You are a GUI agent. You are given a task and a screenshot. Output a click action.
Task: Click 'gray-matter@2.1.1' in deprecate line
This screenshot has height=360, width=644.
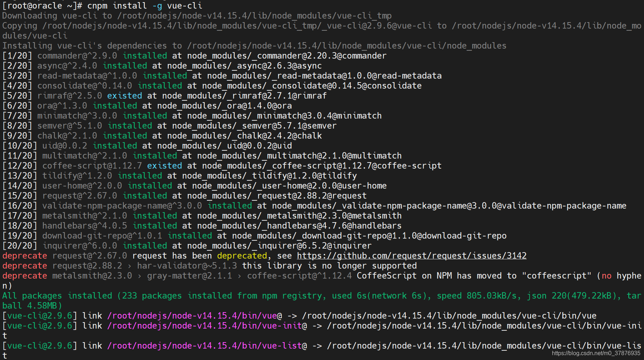pos(189,276)
